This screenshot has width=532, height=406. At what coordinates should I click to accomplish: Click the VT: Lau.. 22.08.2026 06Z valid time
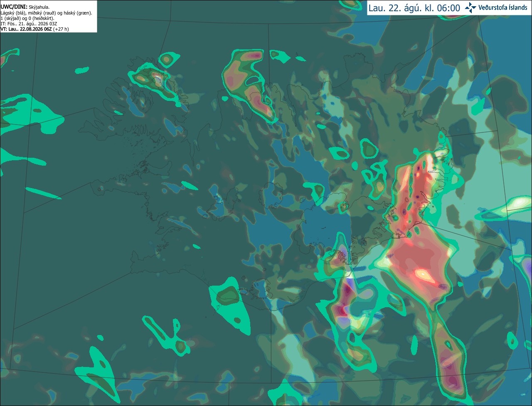coord(26,29)
